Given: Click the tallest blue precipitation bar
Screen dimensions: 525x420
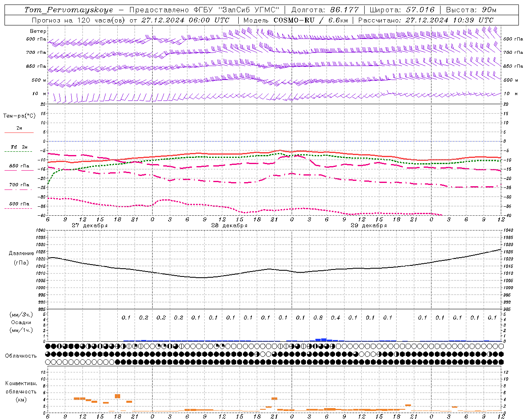Looking at the screenshot, I should click(x=324, y=340).
